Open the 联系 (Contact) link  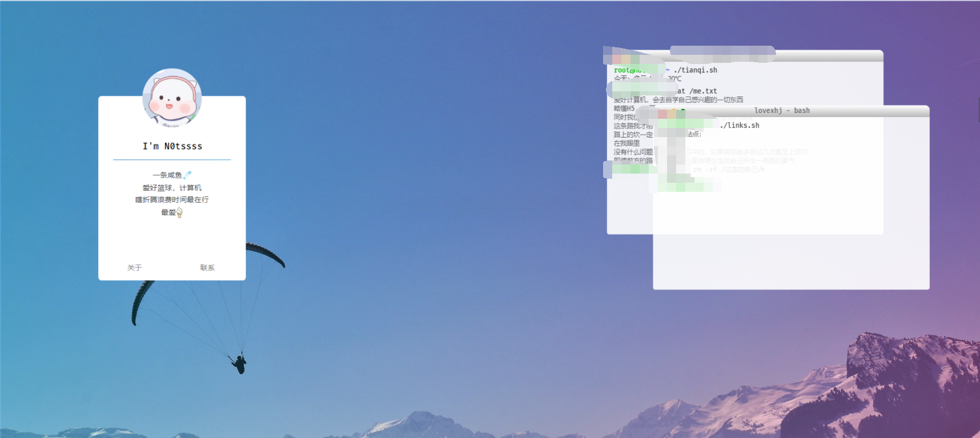(x=207, y=268)
